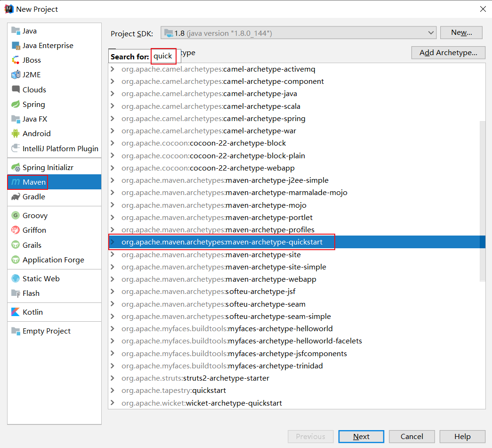Click the IntelliJ Platform Plugin icon
The height and width of the screenshot is (448, 492).
coord(16,148)
